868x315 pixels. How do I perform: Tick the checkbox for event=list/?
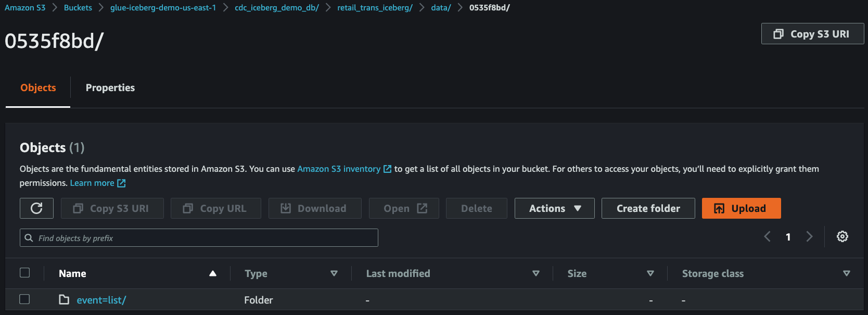pos(24,299)
